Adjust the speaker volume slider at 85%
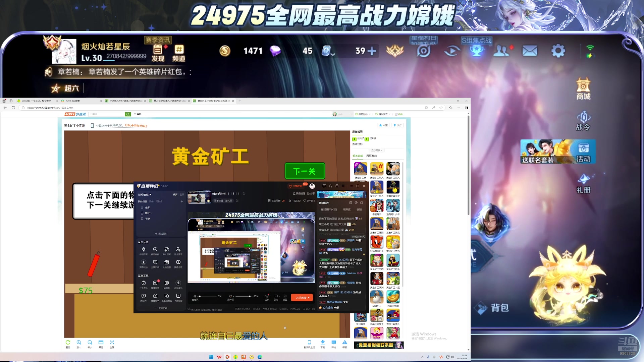Screen dimensions: 644x362 [x=244, y=296]
